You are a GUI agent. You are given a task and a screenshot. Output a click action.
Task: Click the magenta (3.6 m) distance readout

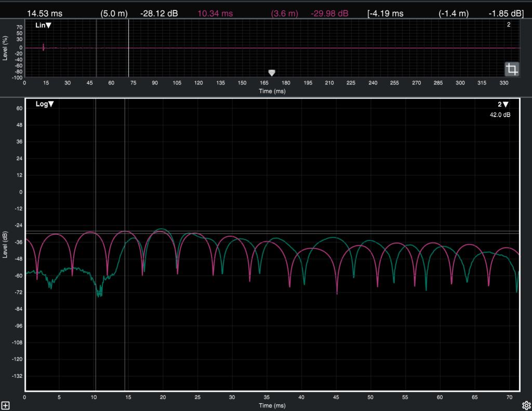(284, 13)
